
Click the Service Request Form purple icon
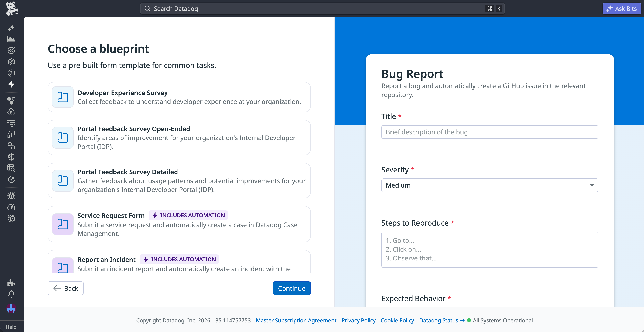click(63, 224)
